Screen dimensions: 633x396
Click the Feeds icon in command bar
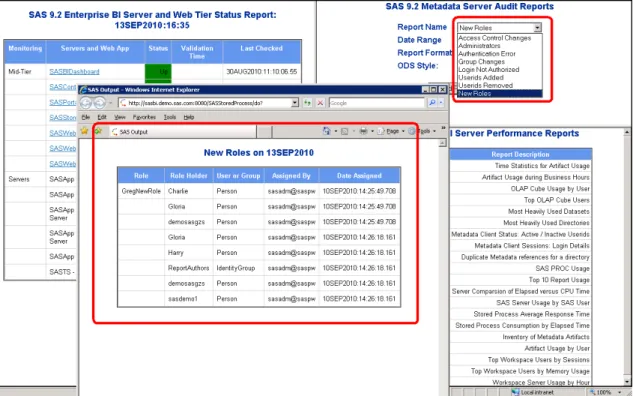(344, 131)
